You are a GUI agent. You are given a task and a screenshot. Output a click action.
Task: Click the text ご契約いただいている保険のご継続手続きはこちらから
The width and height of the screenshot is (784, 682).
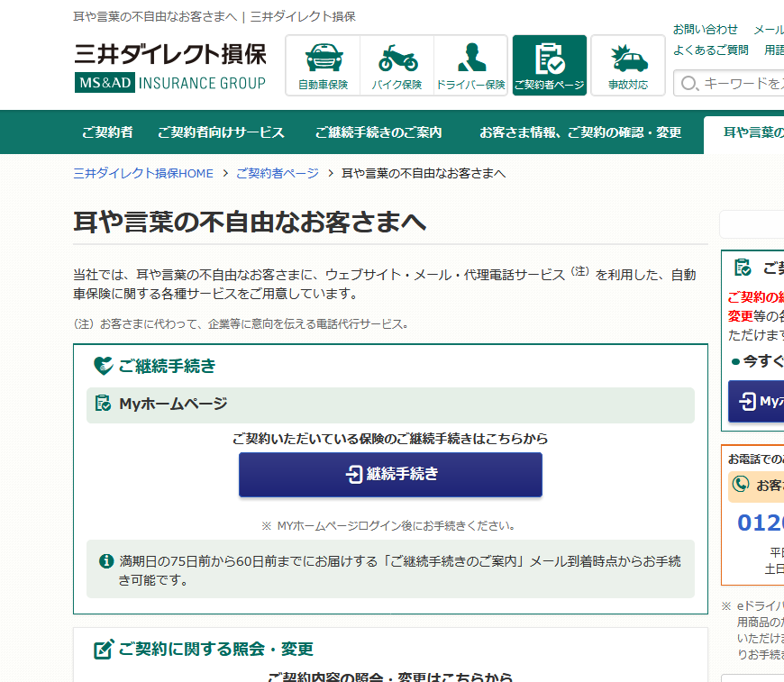click(x=390, y=439)
